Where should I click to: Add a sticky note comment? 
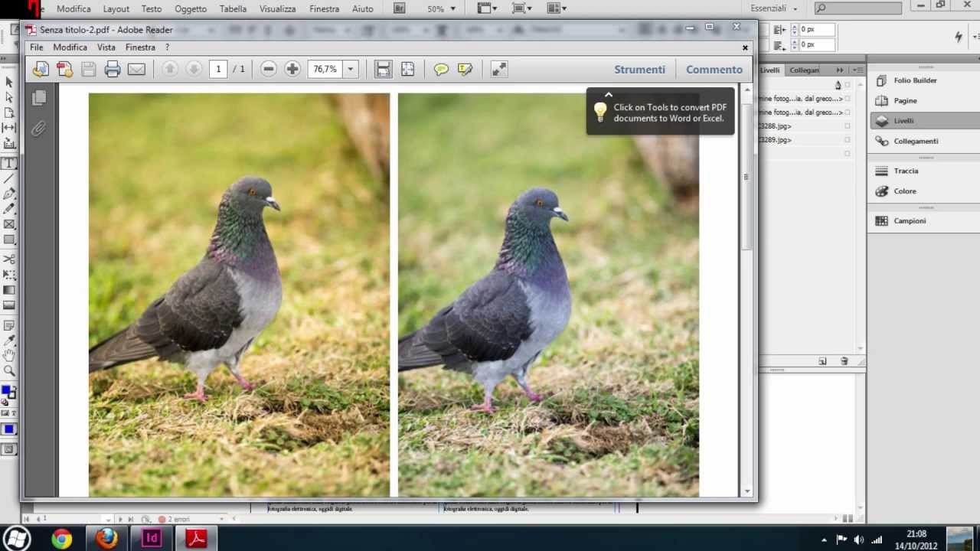pos(441,70)
